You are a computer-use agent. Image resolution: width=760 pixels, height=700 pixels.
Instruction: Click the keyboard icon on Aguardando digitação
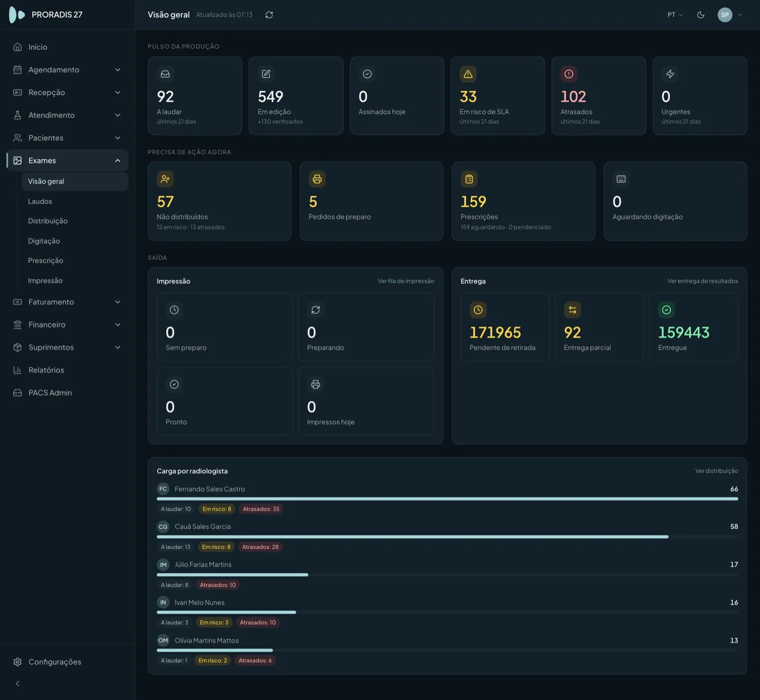tap(621, 179)
